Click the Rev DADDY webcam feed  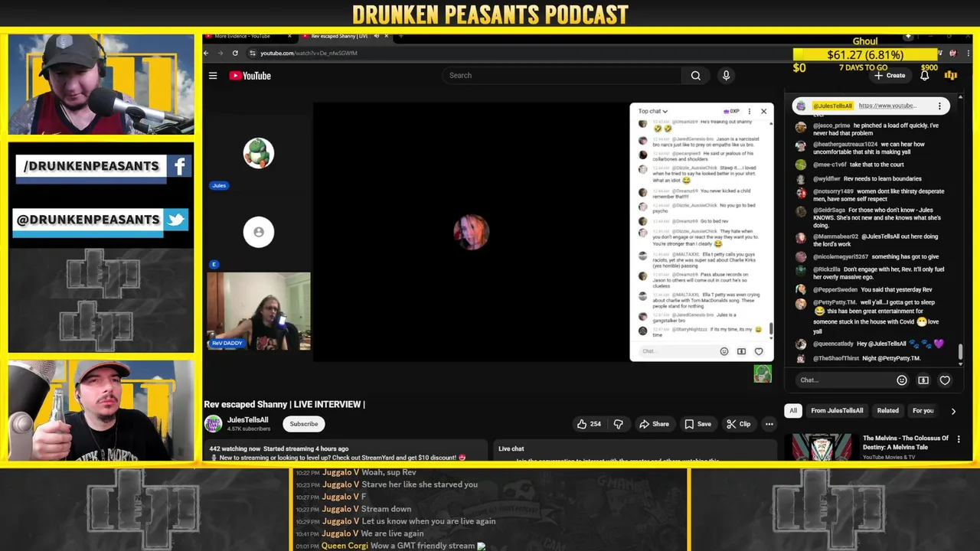pyautogui.click(x=259, y=311)
